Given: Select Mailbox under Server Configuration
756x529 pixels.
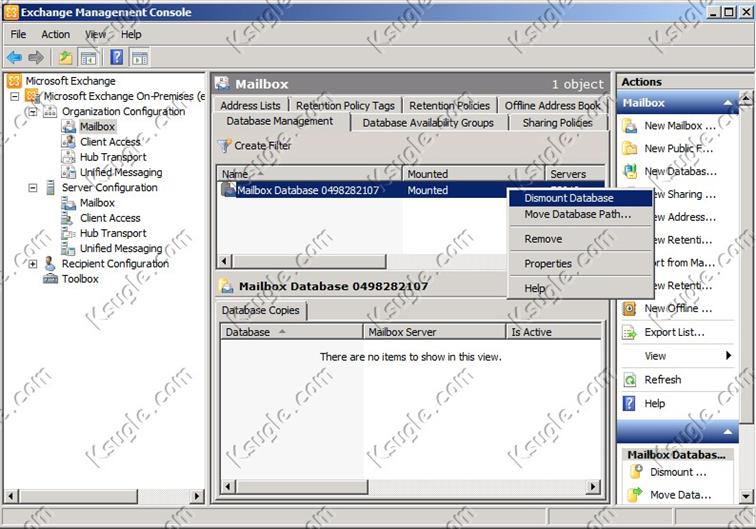Looking at the screenshot, I should [97, 203].
